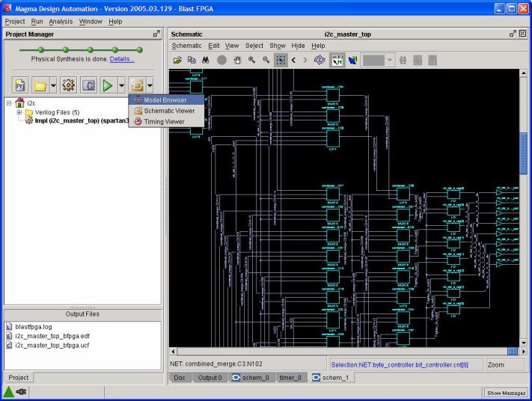Open the dropdown arrow beside the Run button
532x401 pixels.
click(x=122, y=85)
